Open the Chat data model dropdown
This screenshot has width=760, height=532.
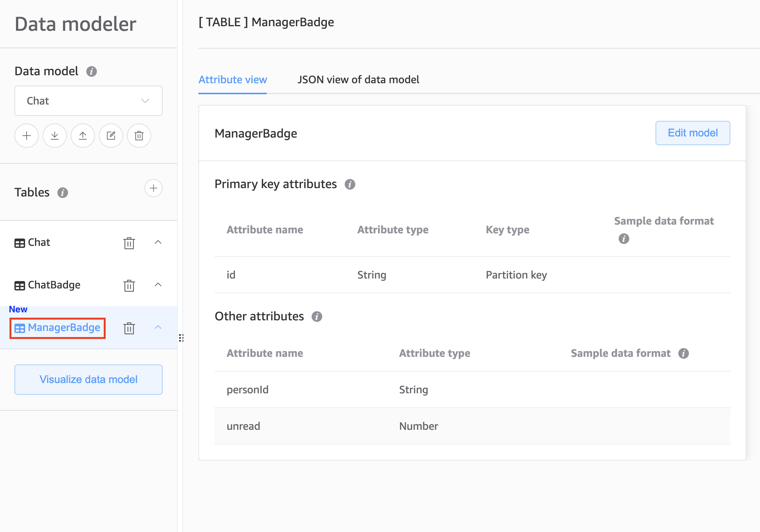[x=89, y=101]
